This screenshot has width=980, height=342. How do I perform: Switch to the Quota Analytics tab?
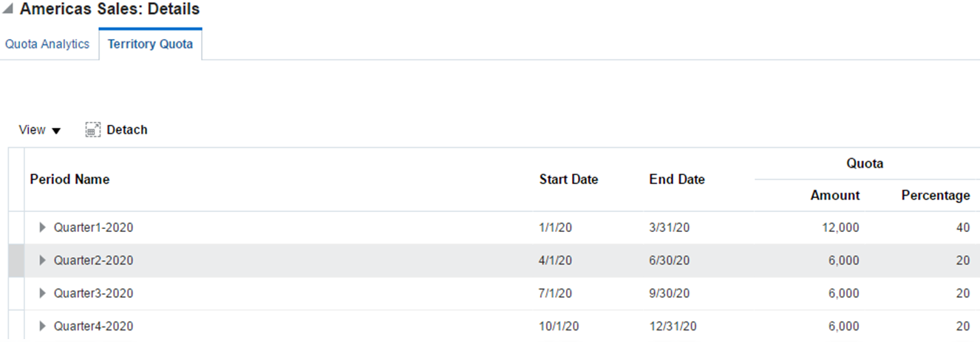47,44
